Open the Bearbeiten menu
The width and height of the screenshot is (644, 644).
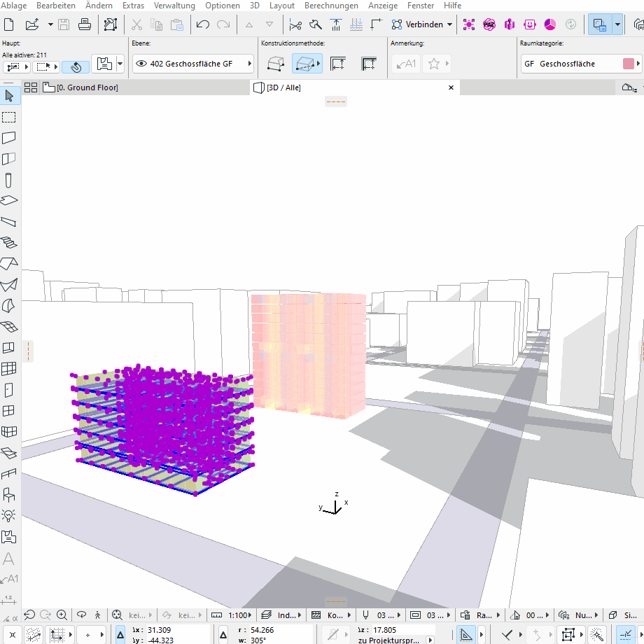click(56, 6)
